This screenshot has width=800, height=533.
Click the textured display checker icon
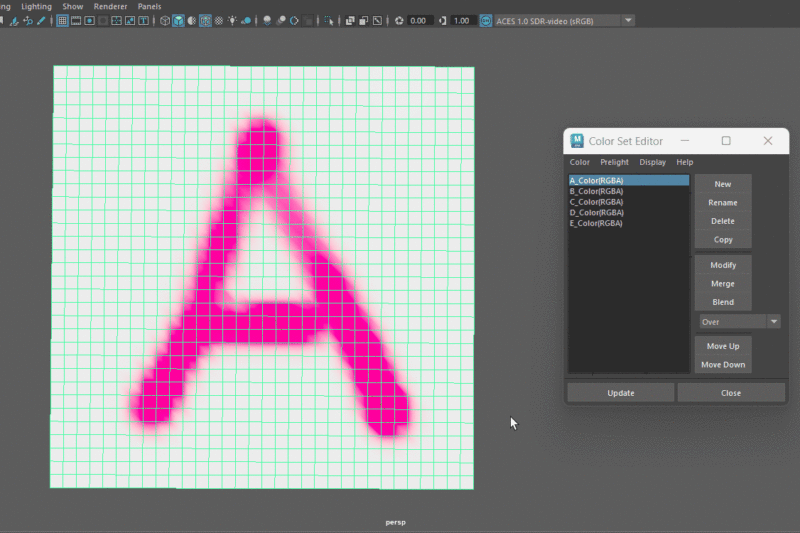[219, 20]
